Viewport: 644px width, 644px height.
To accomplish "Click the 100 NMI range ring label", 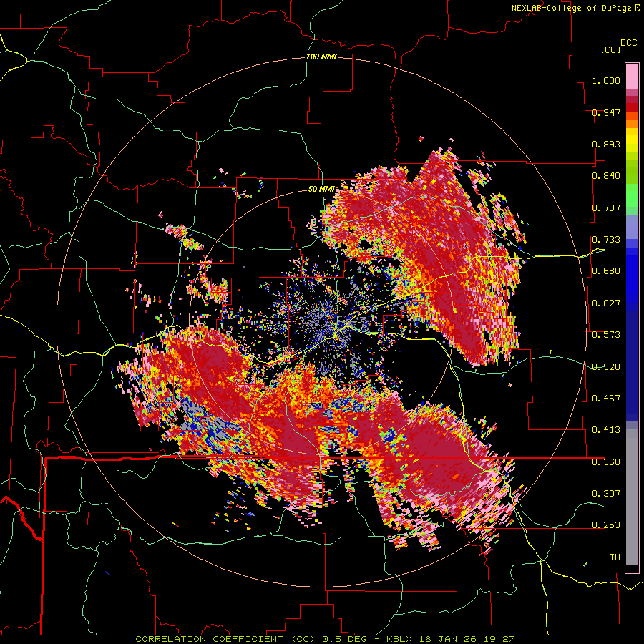I will point(321,57).
